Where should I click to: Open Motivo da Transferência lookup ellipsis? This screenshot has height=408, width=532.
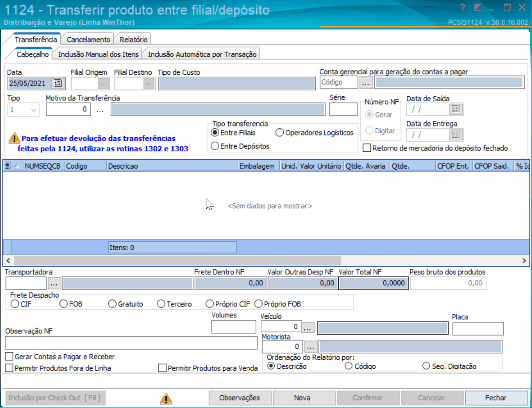[100, 109]
